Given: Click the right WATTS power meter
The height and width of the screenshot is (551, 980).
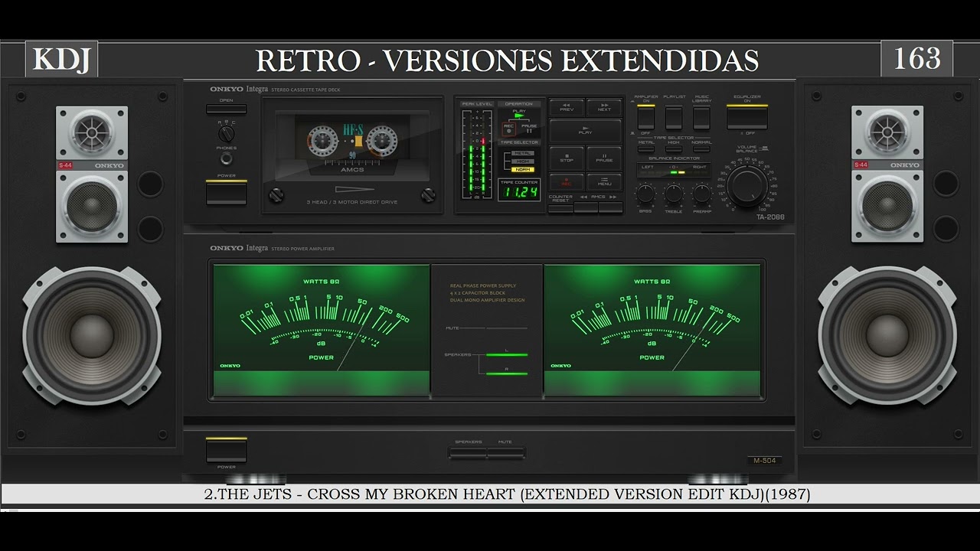Looking at the screenshot, I should point(652,330).
